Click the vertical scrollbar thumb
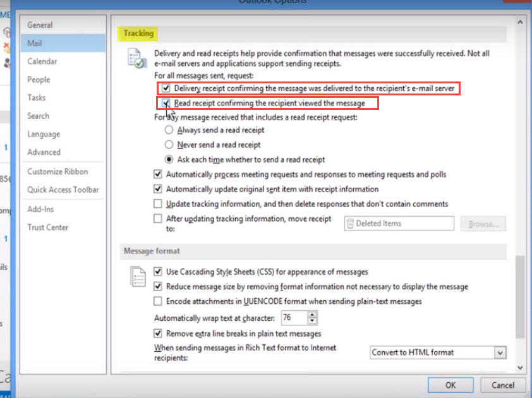 coord(520,297)
